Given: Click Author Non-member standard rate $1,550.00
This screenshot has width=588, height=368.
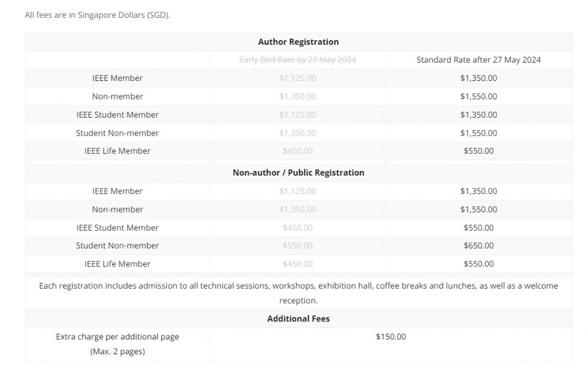Looking at the screenshot, I should 478,96.
